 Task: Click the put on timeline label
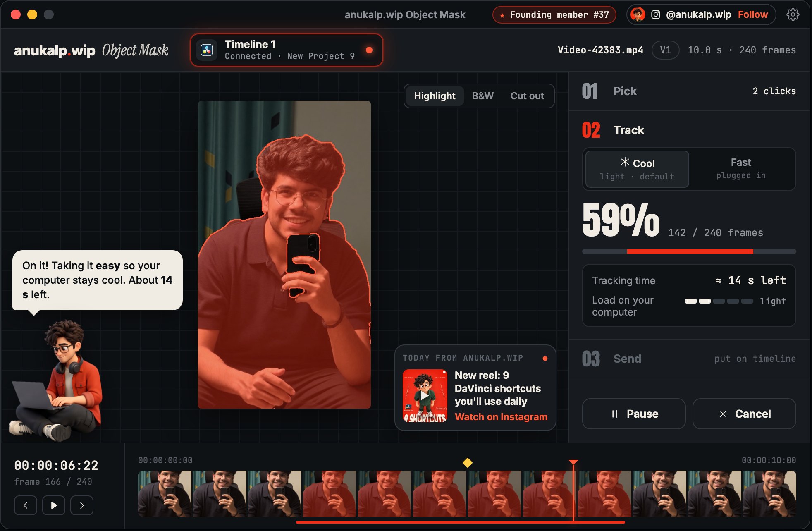tap(755, 359)
